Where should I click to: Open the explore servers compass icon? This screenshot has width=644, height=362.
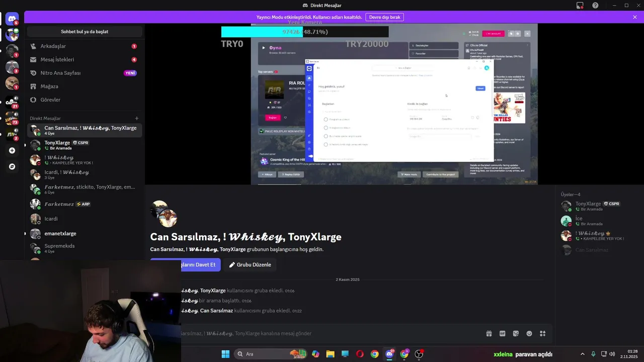12,166
